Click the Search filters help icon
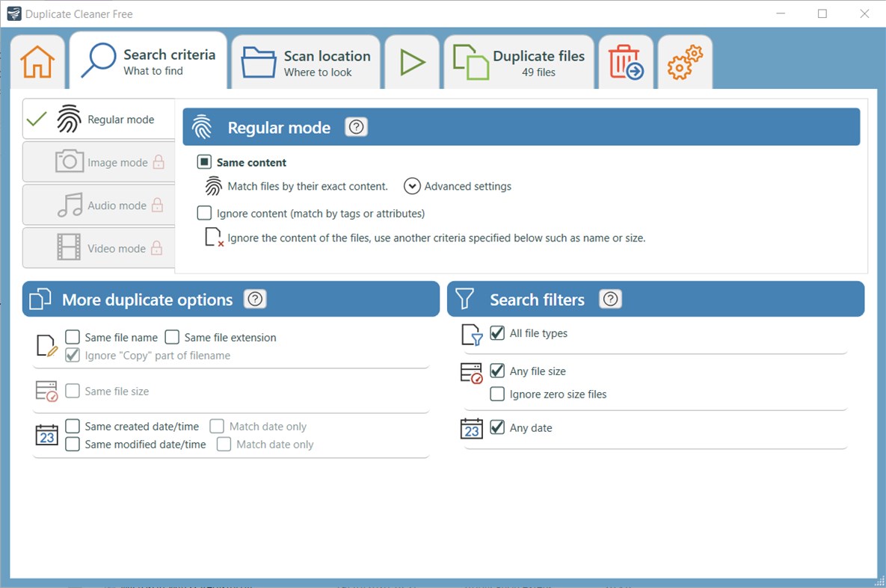Image resolution: width=886 pixels, height=588 pixels. pyautogui.click(x=610, y=299)
